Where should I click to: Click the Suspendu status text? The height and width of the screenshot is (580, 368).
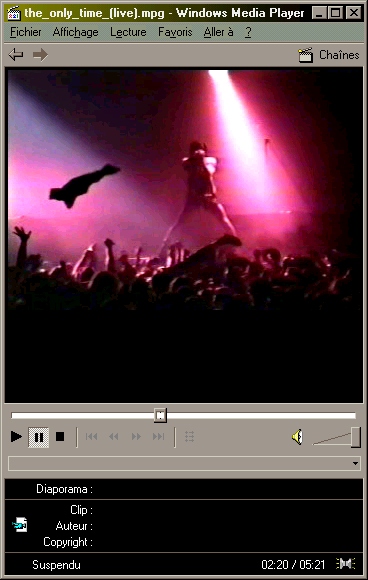56,565
